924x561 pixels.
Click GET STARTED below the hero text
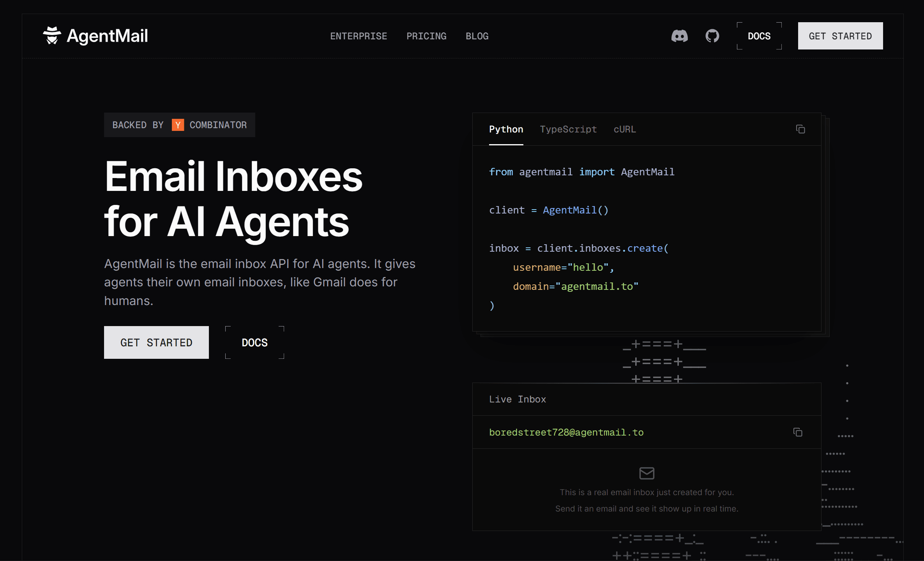(156, 342)
